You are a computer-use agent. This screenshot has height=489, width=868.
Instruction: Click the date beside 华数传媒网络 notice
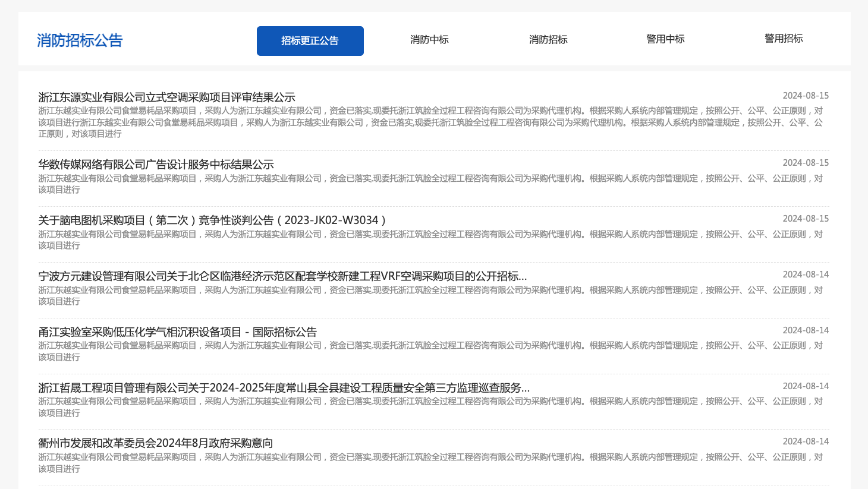click(806, 163)
